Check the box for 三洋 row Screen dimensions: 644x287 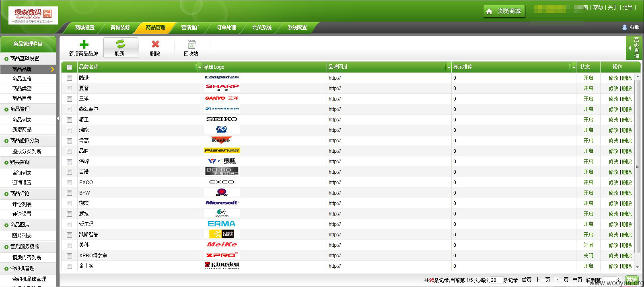point(69,99)
